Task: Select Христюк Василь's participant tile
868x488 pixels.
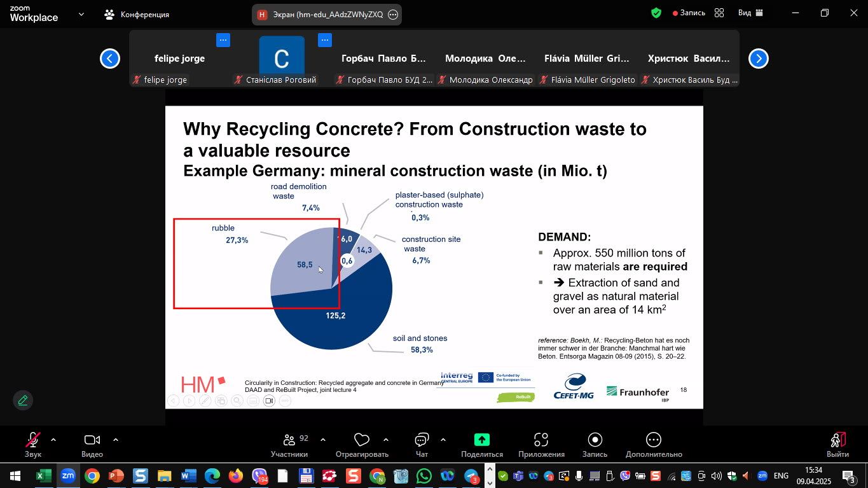Action: (x=689, y=59)
